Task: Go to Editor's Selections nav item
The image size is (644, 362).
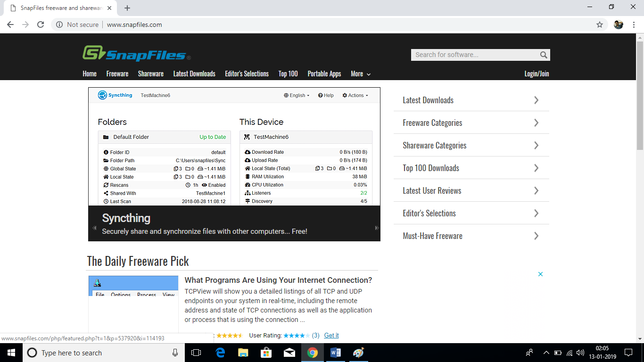Action: [x=247, y=74]
